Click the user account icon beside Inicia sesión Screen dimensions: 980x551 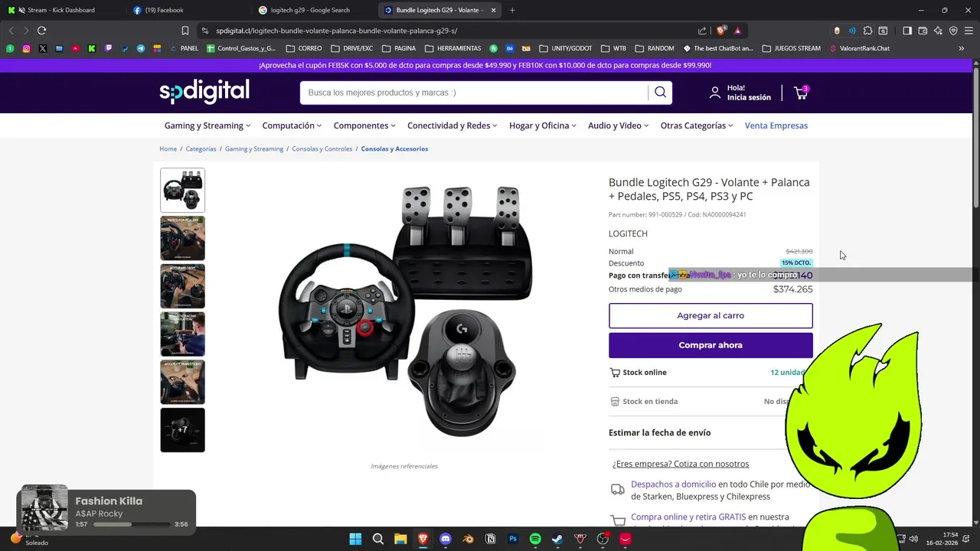click(x=714, y=93)
